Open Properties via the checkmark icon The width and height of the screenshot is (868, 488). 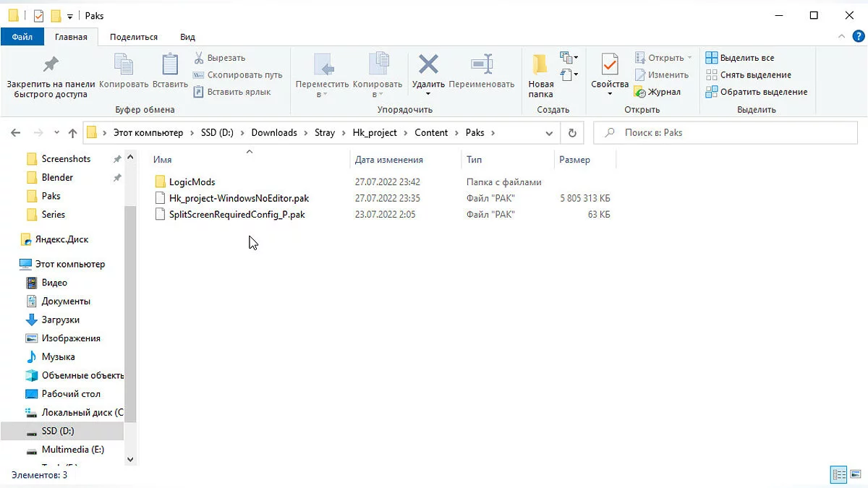pos(610,64)
